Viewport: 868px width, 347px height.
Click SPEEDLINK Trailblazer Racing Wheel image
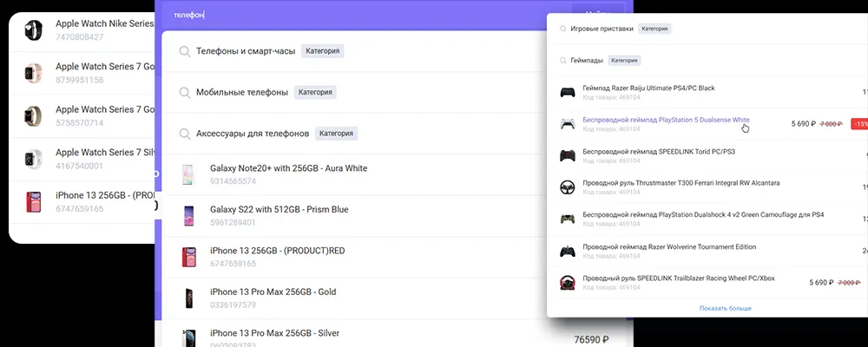point(568,283)
